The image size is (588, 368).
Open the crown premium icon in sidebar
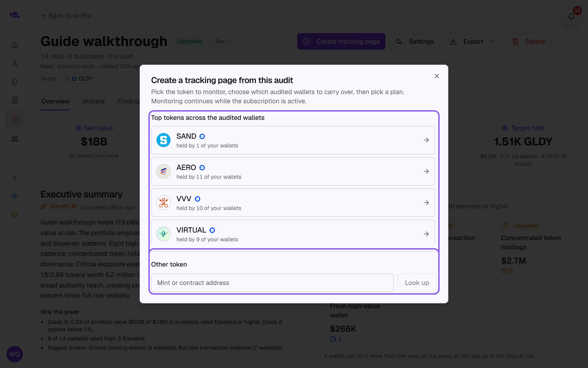point(14,214)
